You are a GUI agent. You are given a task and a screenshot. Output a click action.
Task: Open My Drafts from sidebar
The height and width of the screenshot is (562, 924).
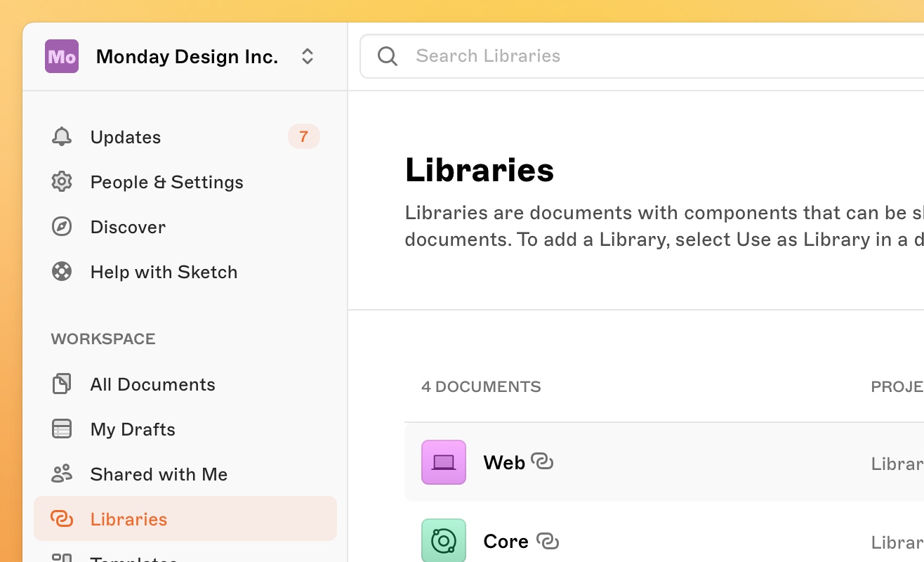click(x=133, y=429)
